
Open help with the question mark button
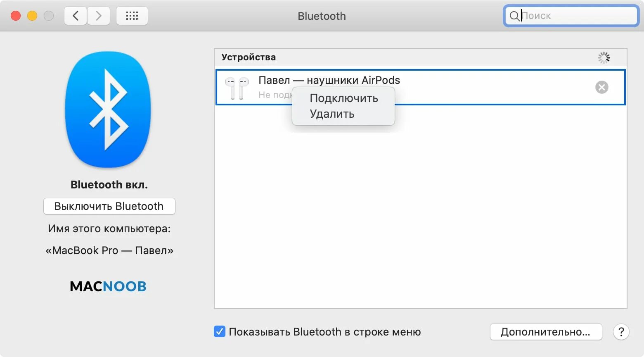[621, 332]
